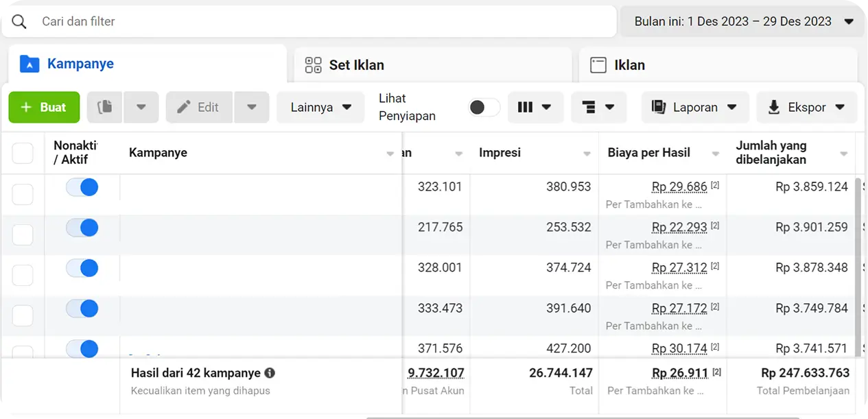Viewport: 868px width, 419px height.
Task: Click the vertical table scrollbar
Action: 860,261
